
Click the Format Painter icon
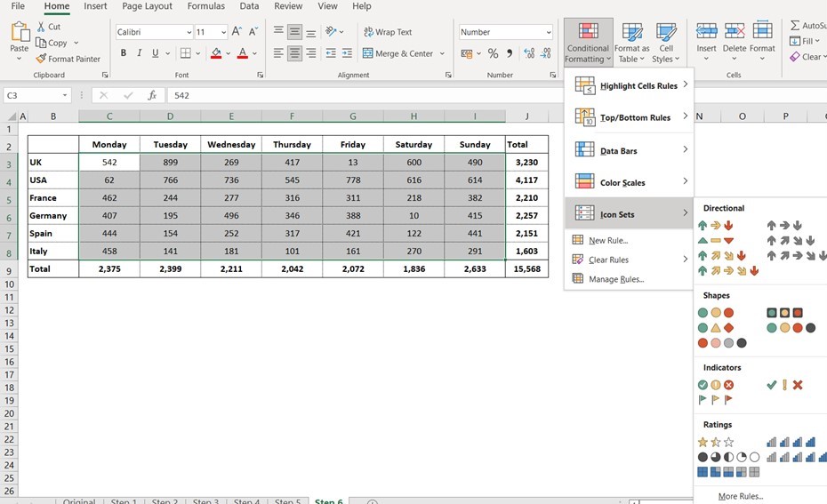pos(42,59)
